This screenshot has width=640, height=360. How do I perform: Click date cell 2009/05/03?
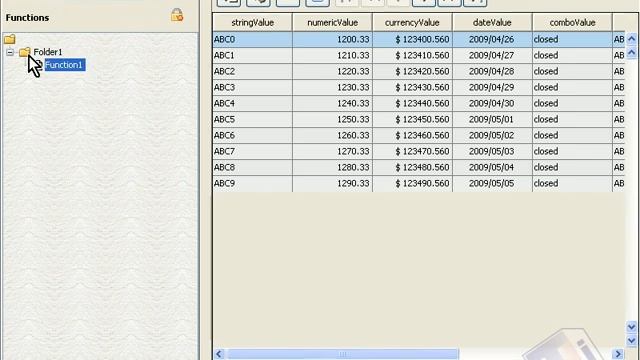click(492, 151)
